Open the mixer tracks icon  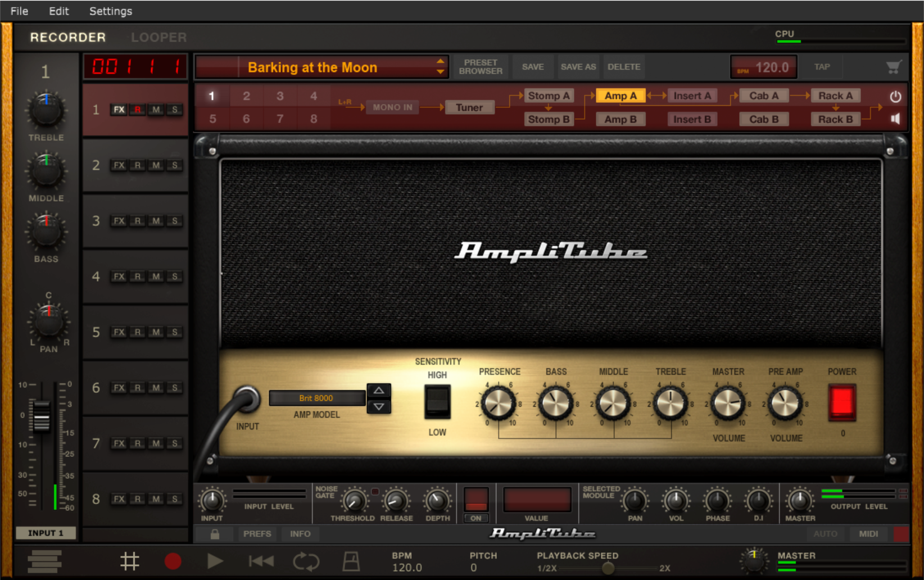point(44,561)
